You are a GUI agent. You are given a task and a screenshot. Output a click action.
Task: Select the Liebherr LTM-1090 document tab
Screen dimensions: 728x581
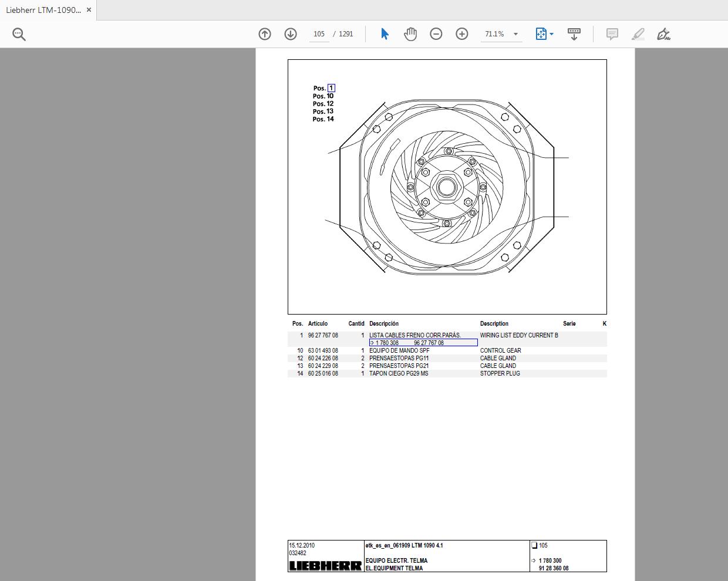click(48, 10)
